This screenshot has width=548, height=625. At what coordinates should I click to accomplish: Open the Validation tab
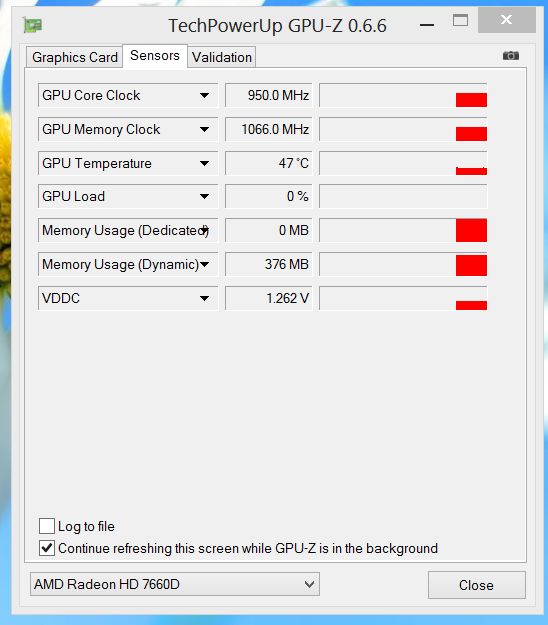click(x=222, y=57)
